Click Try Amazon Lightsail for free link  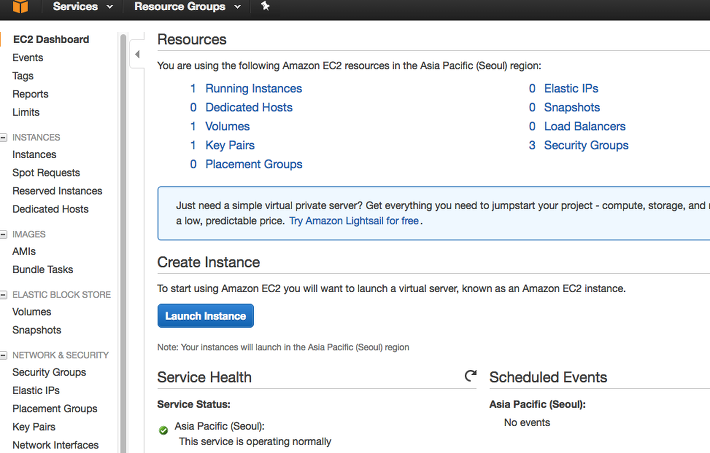tap(354, 221)
